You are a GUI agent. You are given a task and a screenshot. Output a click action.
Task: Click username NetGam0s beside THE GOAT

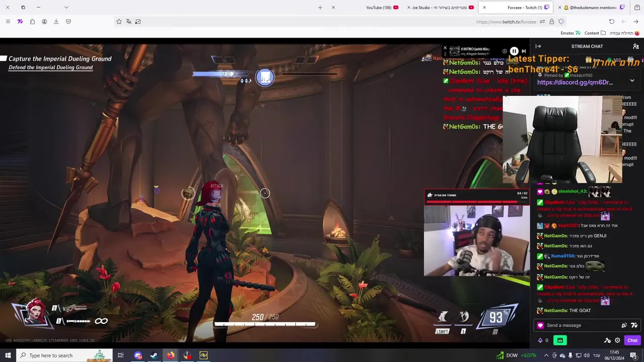(555, 311)
